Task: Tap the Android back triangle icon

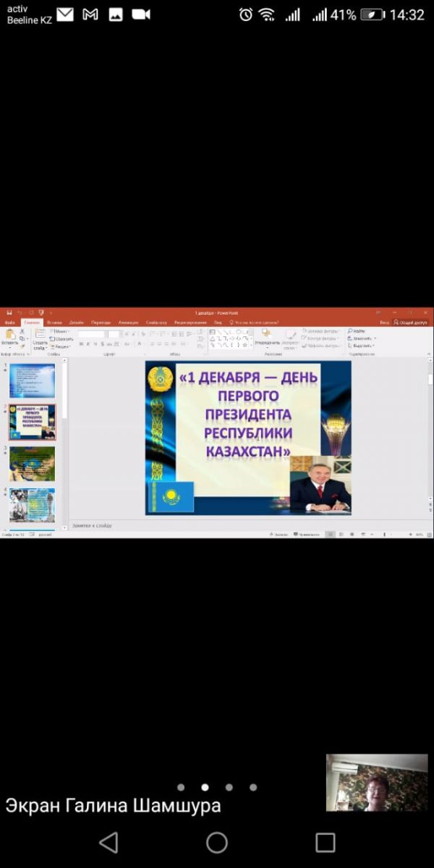Action: click(x=109, y=842)
